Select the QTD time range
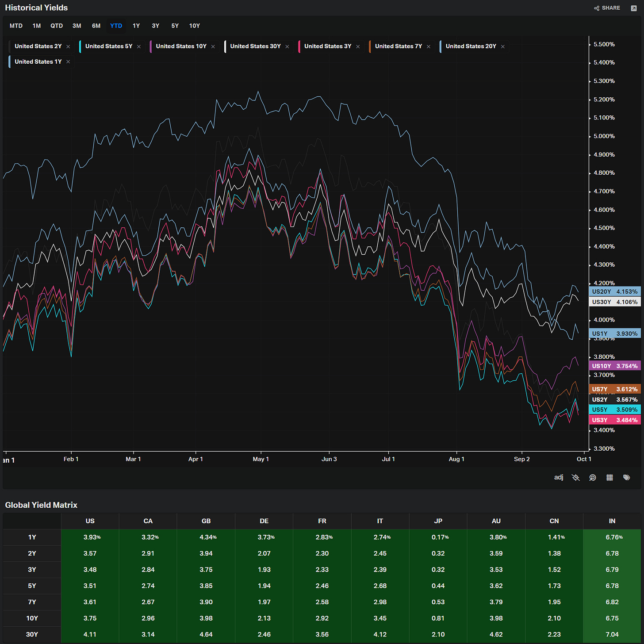 (x=57, y=26)
